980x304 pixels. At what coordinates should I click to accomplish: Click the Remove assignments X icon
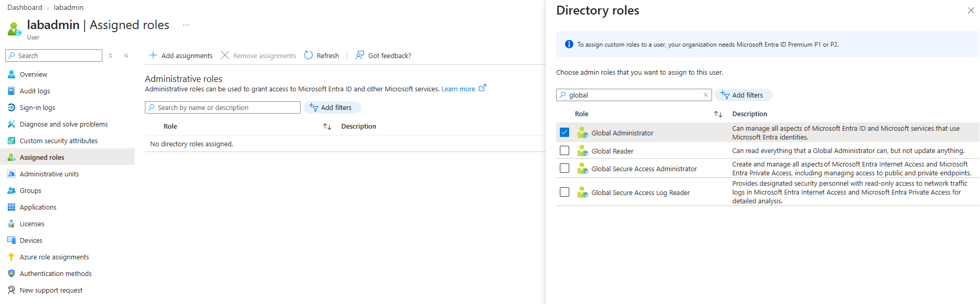tap(225, 55)
